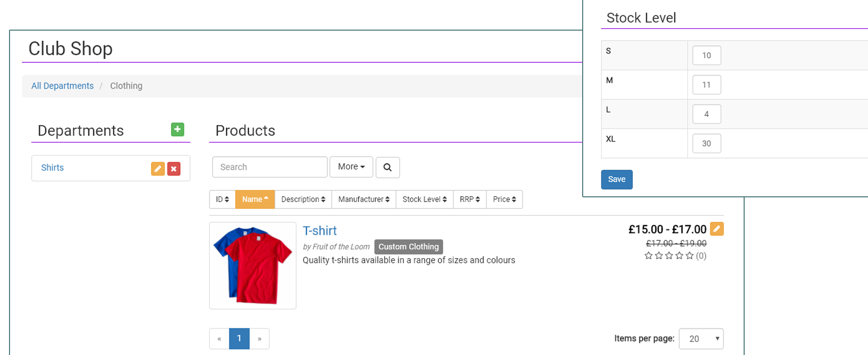Screen dimensions: 868x355
Task: Rate the T-shirt with the first star
Action: 648,256
